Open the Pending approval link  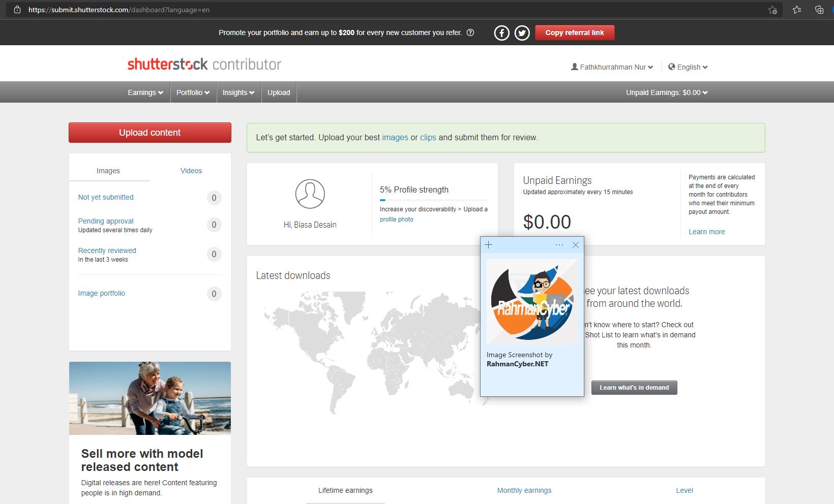[x=105, y=221]
